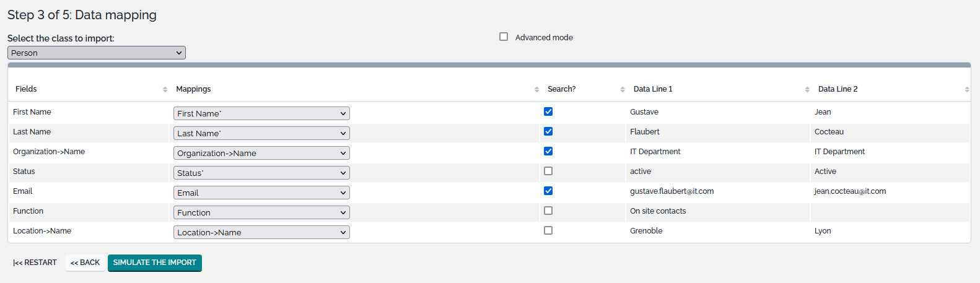Click sort icon in Mappings header
The image size is (980, 283).
(536, 90)
